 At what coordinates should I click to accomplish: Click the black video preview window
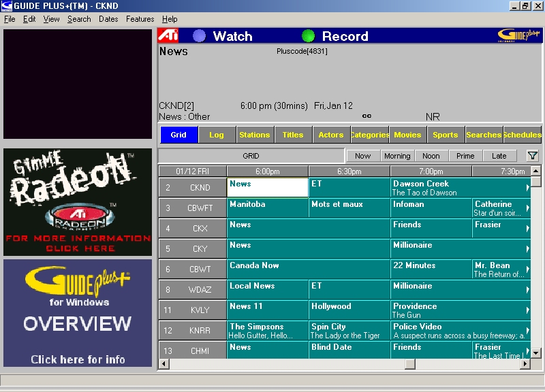tap(78, 84)
